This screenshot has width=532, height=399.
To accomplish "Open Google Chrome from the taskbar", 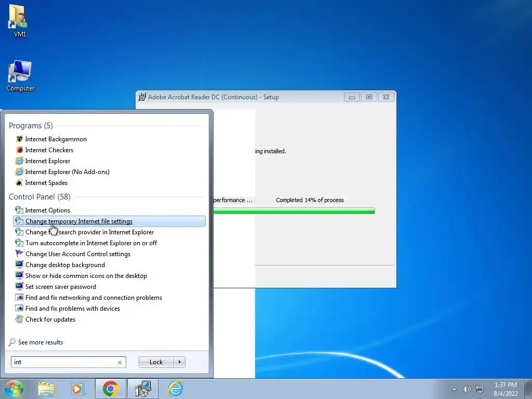I will pos(110,389).
